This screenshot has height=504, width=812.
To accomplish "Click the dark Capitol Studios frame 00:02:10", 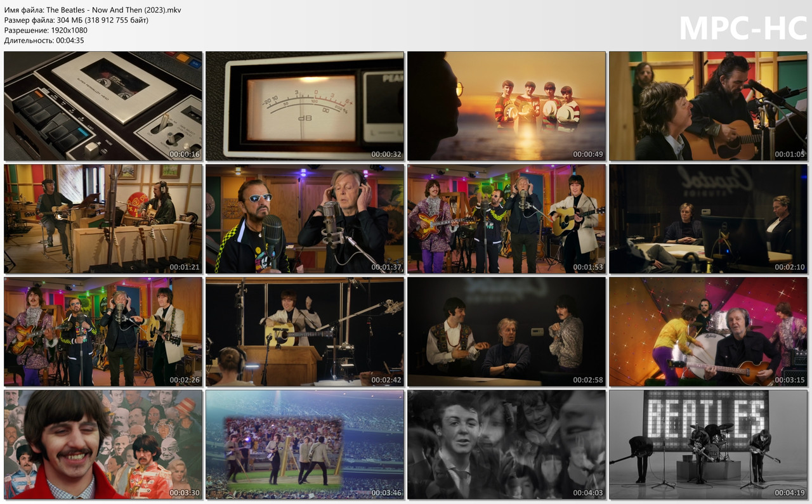I will pos(708,219).
